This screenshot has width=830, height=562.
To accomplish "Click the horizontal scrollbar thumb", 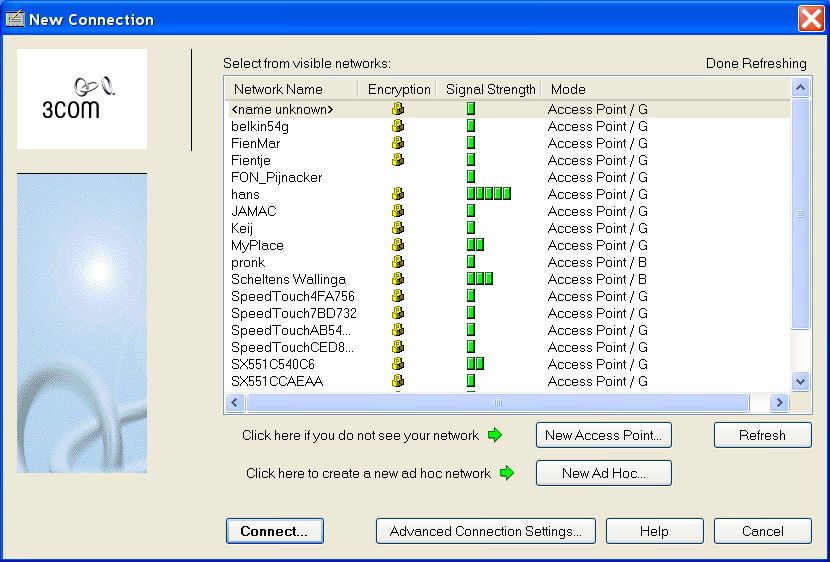I will (498, 403).
